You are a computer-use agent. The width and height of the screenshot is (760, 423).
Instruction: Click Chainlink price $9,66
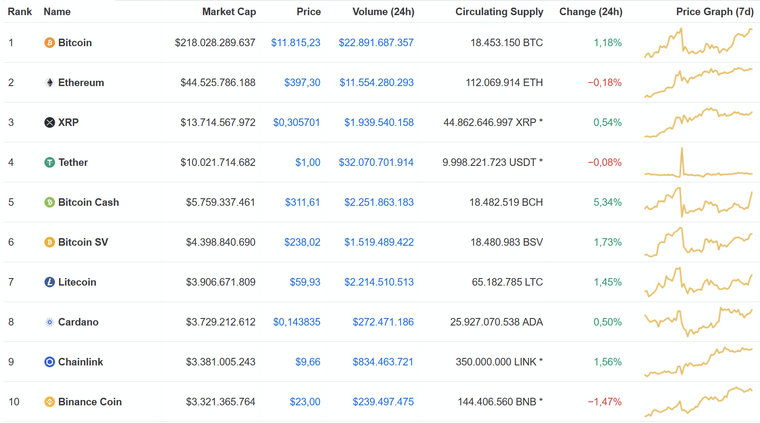point(308,362)
